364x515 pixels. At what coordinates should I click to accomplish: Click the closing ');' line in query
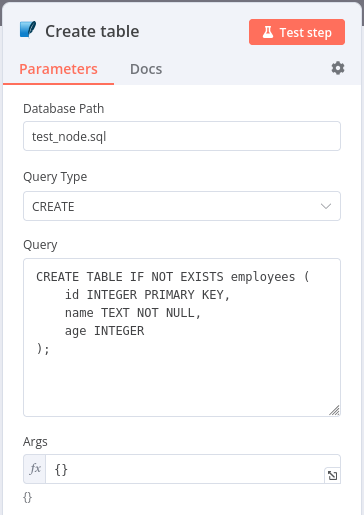[x=43, y=349]
